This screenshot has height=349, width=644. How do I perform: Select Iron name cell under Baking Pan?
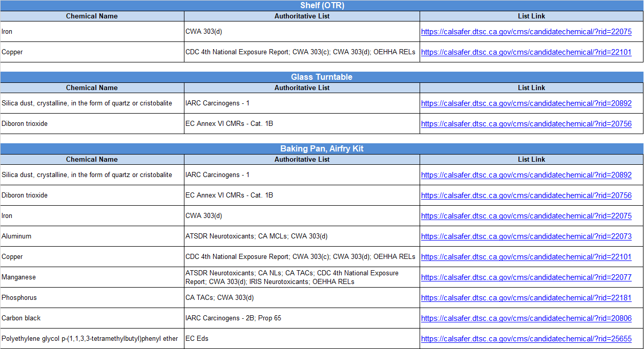92,216
